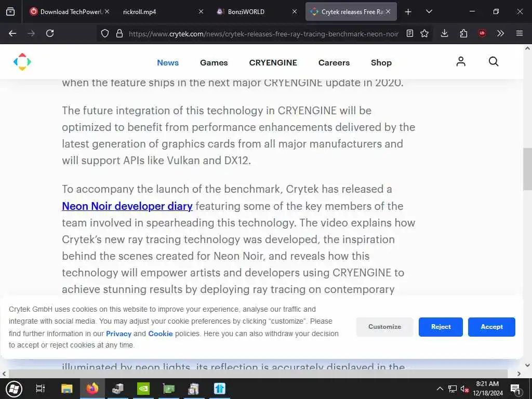Open the NVIDIA taskbar application

tap(143, 389)
